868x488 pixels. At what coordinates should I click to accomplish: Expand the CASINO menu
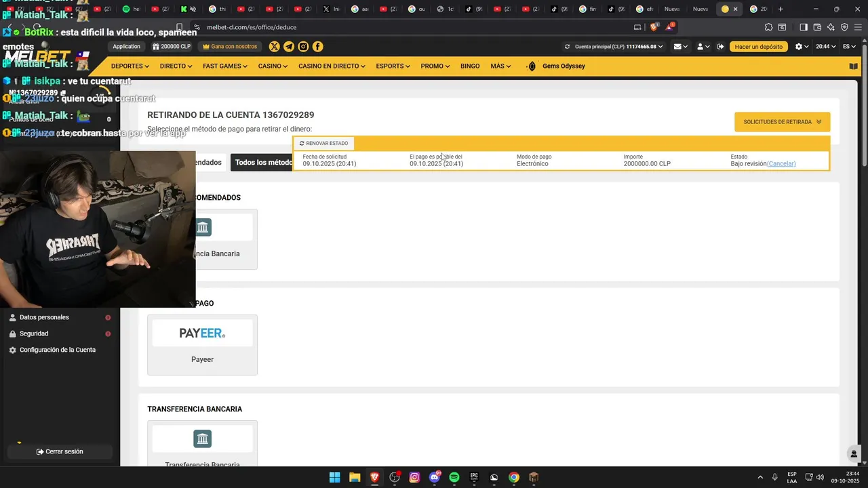(273, 66)
